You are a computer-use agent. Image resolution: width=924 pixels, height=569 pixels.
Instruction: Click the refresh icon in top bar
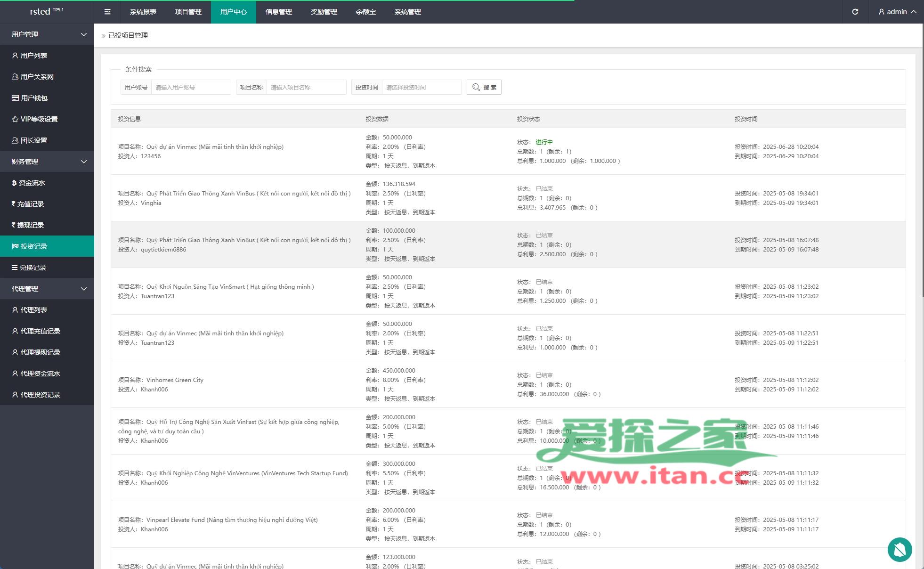pyautogui.click(x=855, y=12)
